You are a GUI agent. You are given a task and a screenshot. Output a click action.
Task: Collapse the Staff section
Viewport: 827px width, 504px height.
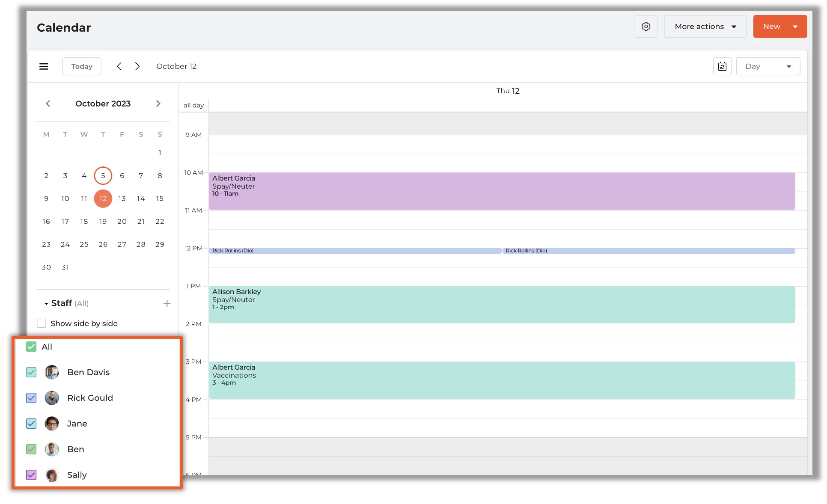pyautogui.click(x=46, y=304)
